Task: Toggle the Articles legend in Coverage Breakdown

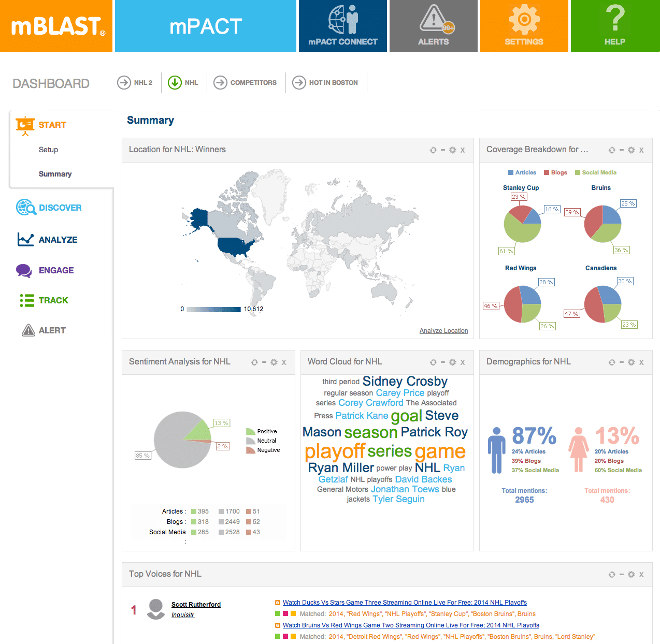Action: pyautogui.click(x=522, y=173)
